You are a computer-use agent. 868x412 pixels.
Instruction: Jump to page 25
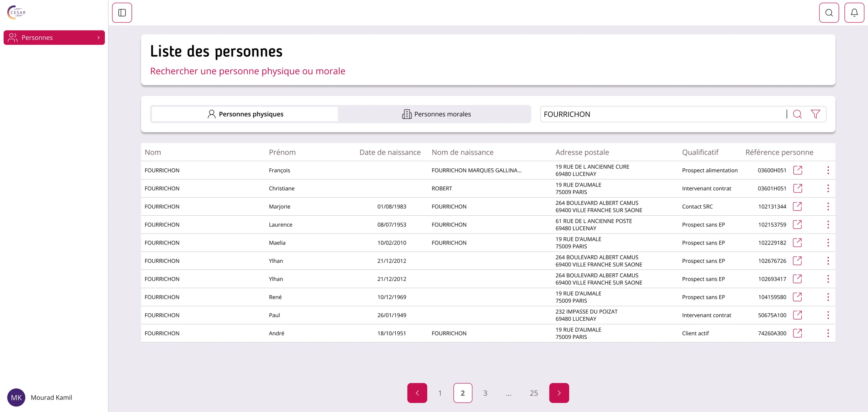534,393
